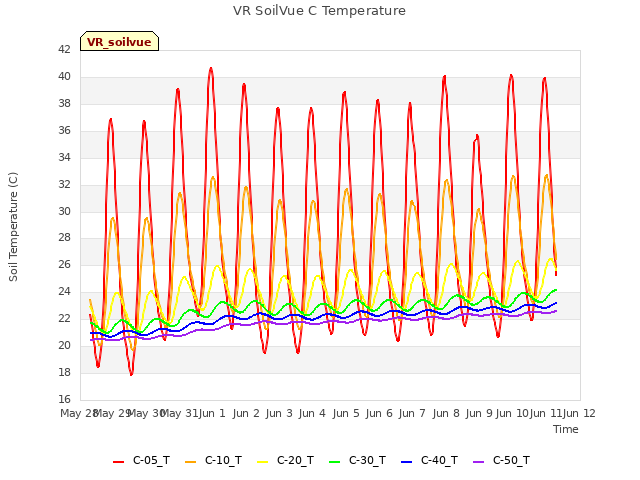Screen dimensions: 640x480
Task: Click the Jun 6 date tick label
Action: 379,413
